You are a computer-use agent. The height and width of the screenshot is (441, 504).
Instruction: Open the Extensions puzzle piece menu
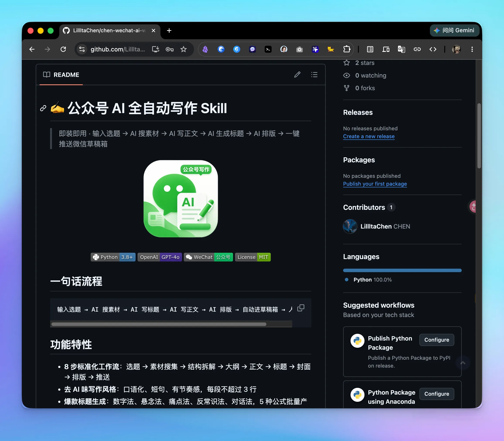click(x=346, y=49)
